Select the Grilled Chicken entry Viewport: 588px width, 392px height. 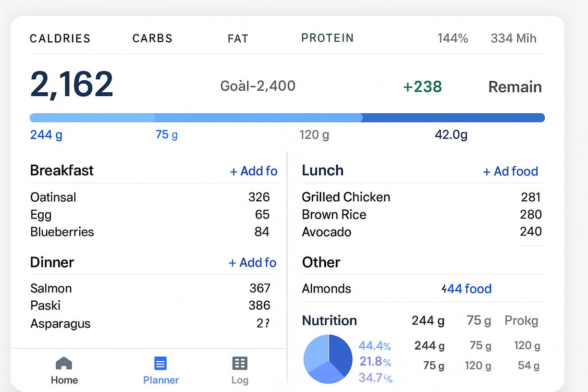[346, 197]
